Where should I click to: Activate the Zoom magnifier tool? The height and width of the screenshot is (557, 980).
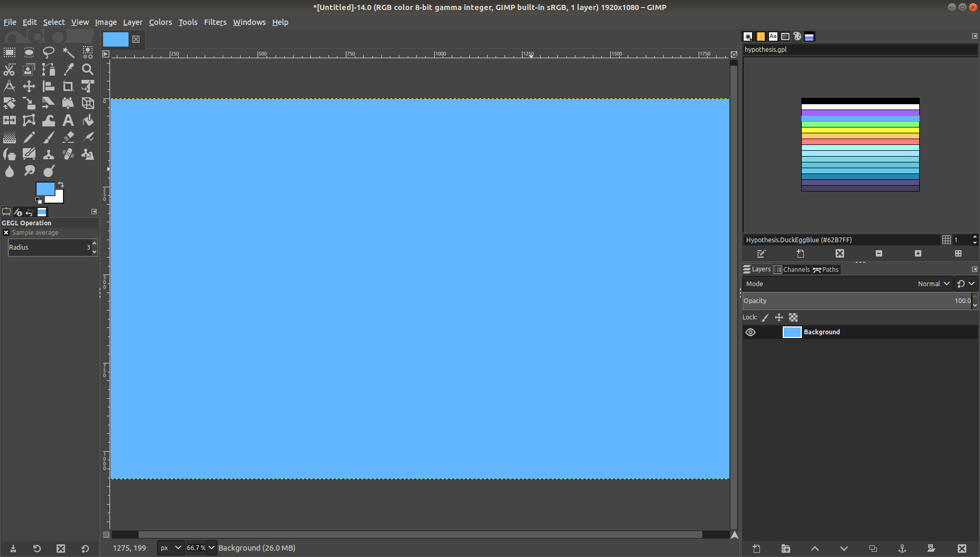point(88,69)
